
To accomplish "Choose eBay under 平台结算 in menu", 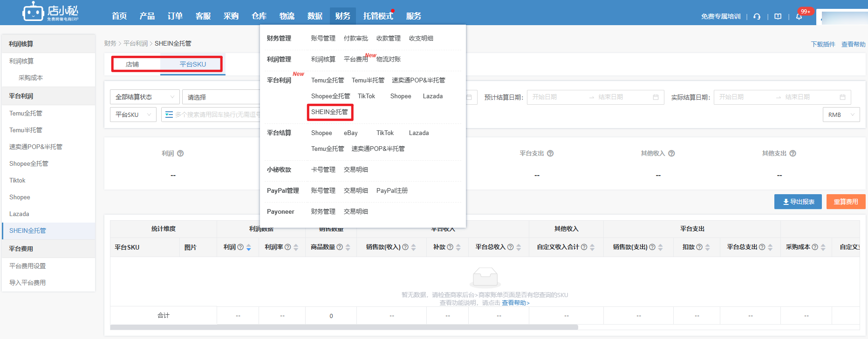I will (x=351, y=133).
